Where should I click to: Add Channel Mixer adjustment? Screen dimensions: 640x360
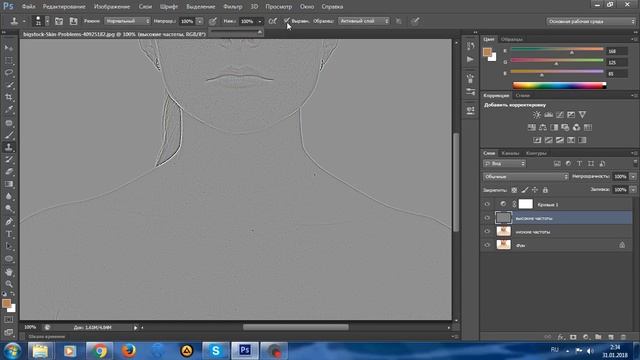coord(576,127)
